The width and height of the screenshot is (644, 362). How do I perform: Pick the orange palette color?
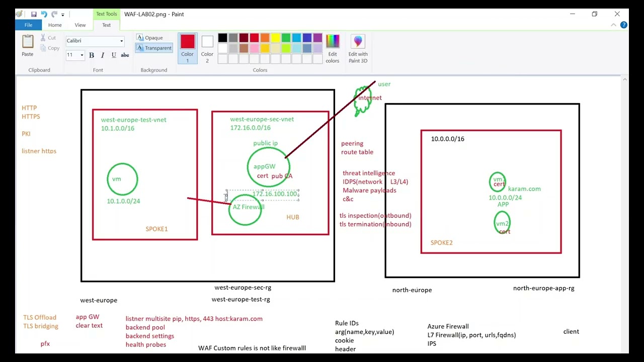[x=265, y=38]
